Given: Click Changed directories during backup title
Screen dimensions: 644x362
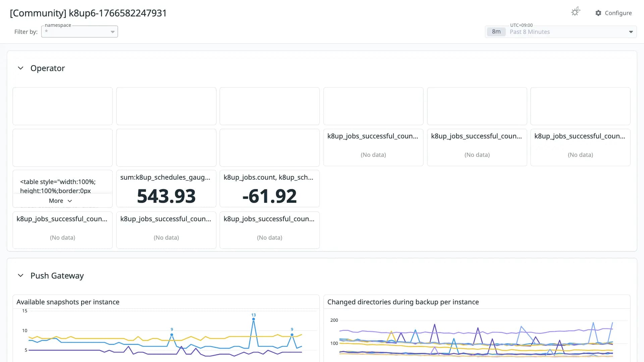Looking at the screenshot, I should 403,302.
